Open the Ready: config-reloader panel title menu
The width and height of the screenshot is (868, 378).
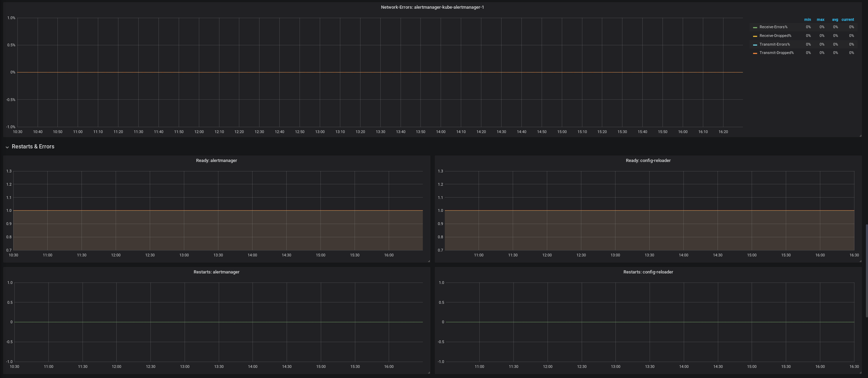point(648,161)
